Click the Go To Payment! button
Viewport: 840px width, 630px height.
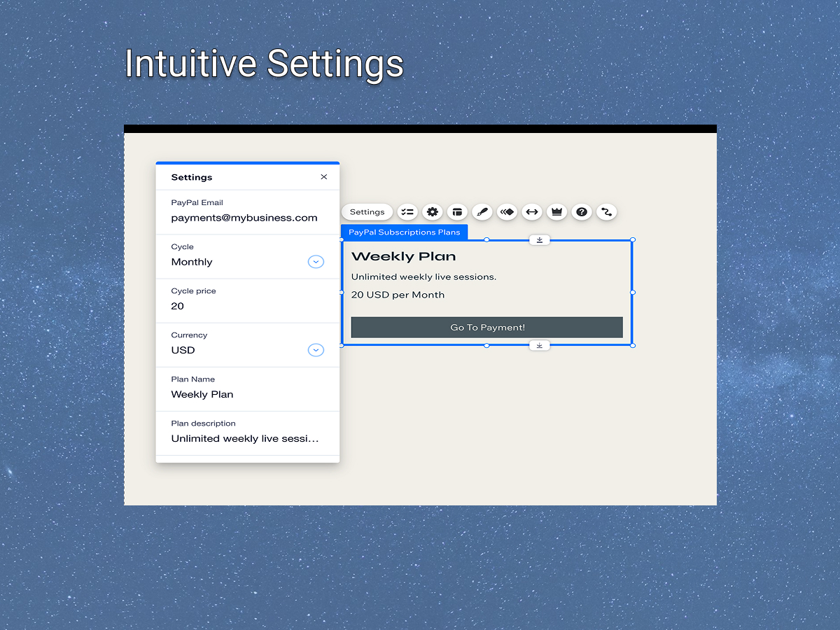tap(487, 328)
